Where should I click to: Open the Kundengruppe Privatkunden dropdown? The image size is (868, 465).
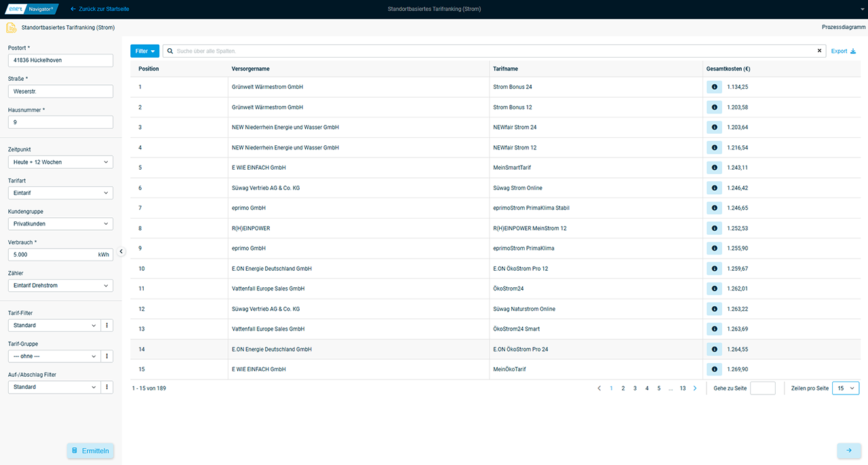[60, 223]
